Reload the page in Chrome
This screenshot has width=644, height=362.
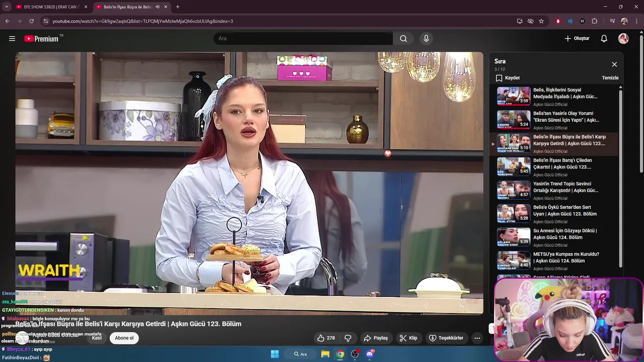(31, 21)
